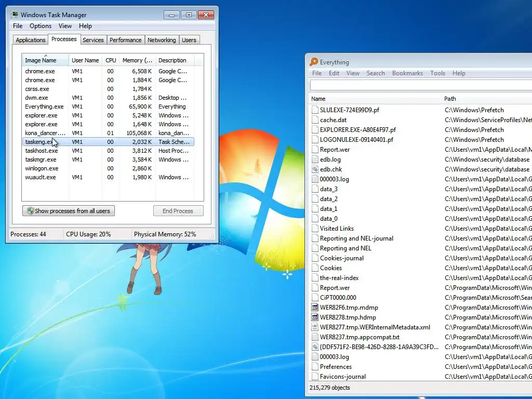Click the Task Manager title bar icon
This screenshot has width=532, height=399.
tap(14, 15)
